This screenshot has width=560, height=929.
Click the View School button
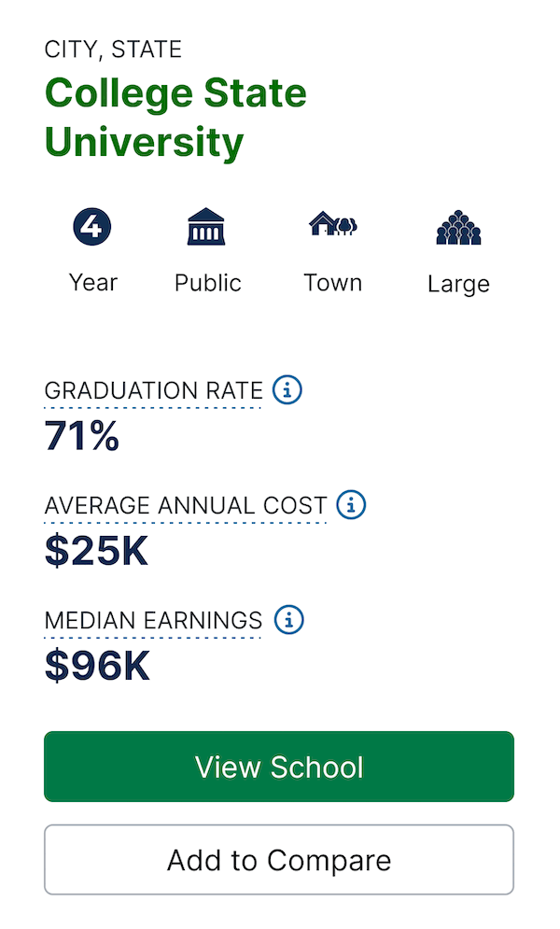[x=279, y=767]
